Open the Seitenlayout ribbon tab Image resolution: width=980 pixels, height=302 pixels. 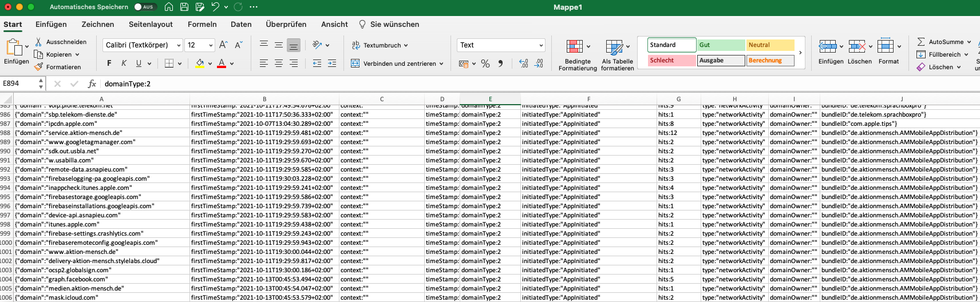point(151,24)
